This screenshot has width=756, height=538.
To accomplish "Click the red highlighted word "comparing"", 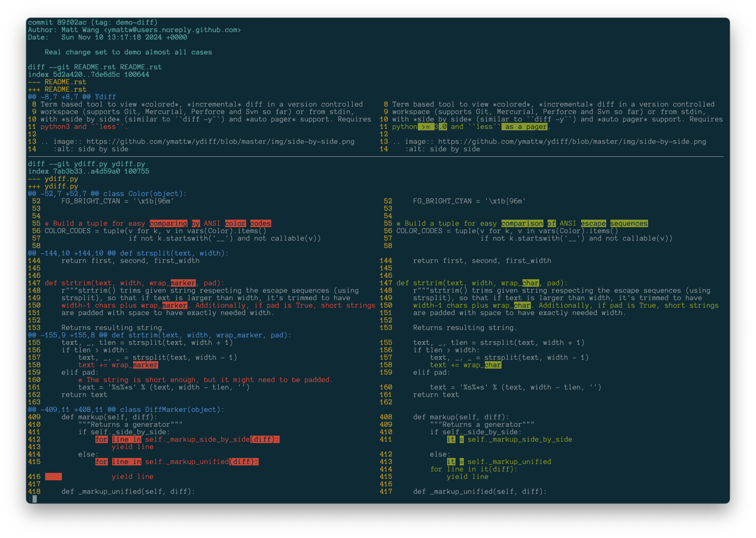I will [168, 223].
